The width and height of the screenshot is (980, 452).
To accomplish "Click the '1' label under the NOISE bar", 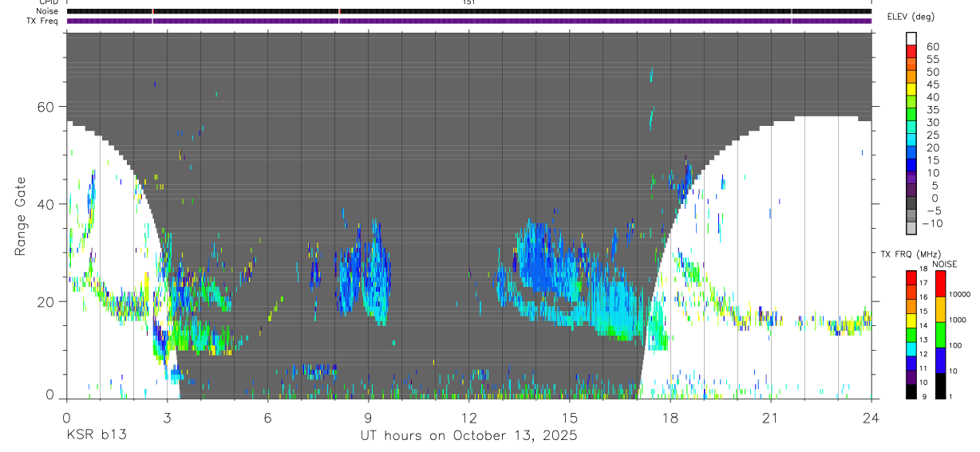I will pos(952,396).
